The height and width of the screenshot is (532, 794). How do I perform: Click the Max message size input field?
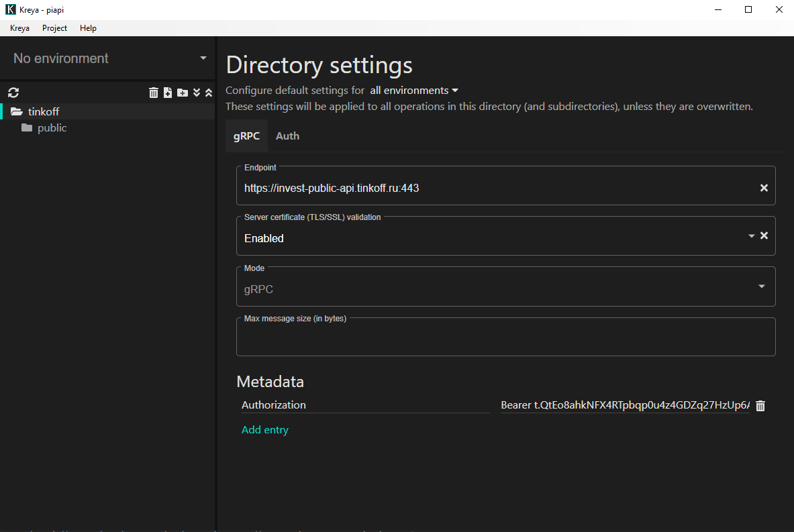505,339
